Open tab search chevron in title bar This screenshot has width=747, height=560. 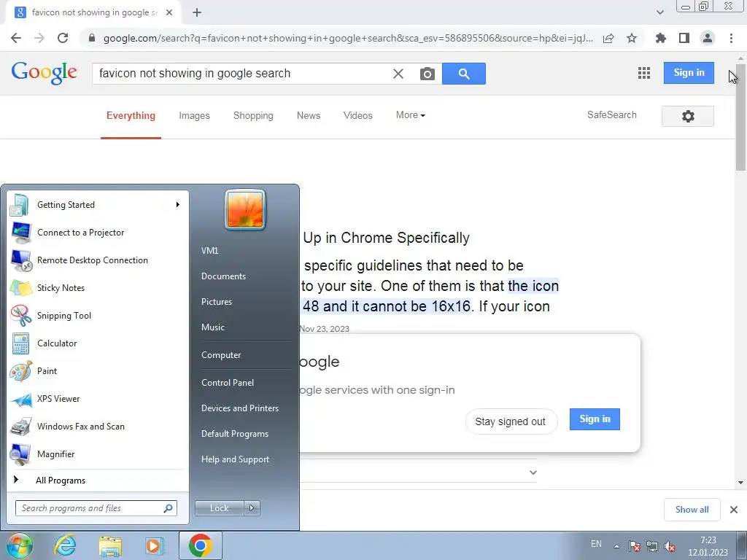click(x=659, y=12)
